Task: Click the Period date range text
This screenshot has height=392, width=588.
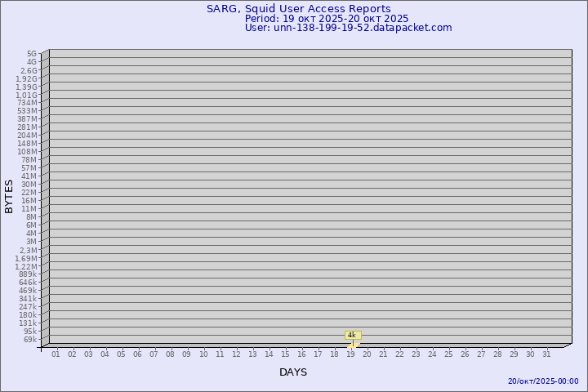Action: point(327,19)
